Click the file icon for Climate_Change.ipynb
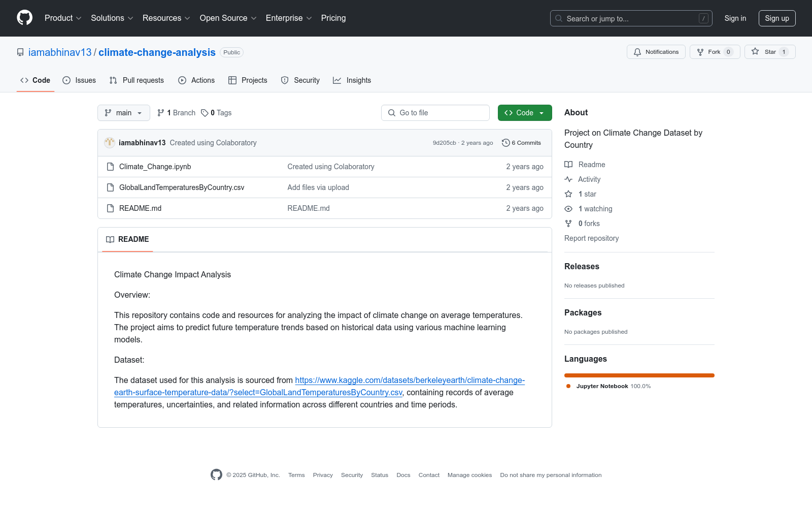The image size is (812, 508). click(110, 167)
